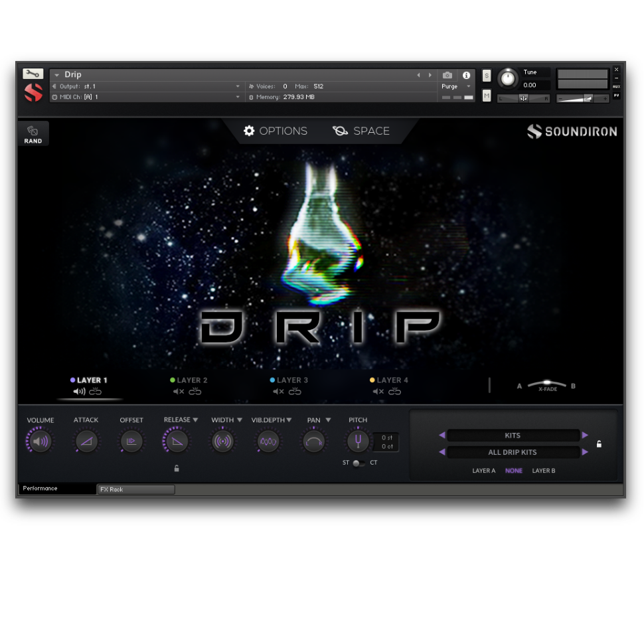This screenshot has width=644, height=644.
Task: Open the wrench edit icon
Action: click(33, 74)
